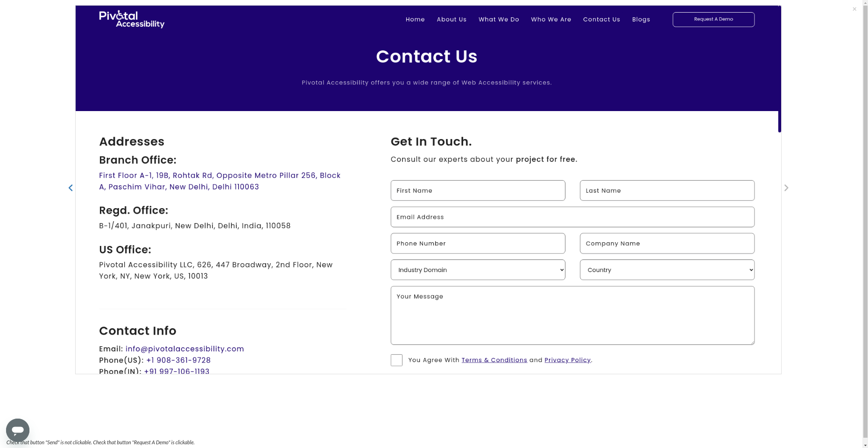Open the Country dropdown
This screenshot has height=448, width=868.
tap(667, 270)
